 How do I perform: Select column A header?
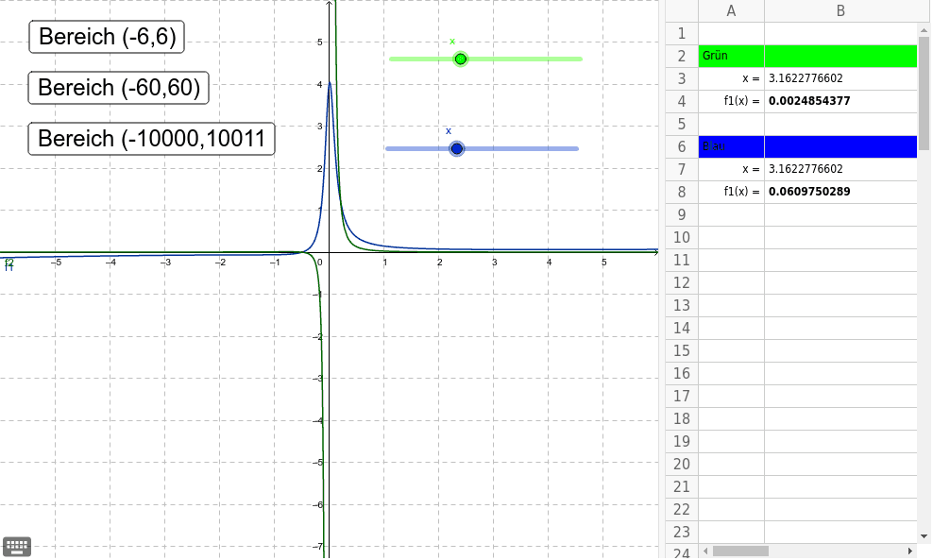coord(731,10)
